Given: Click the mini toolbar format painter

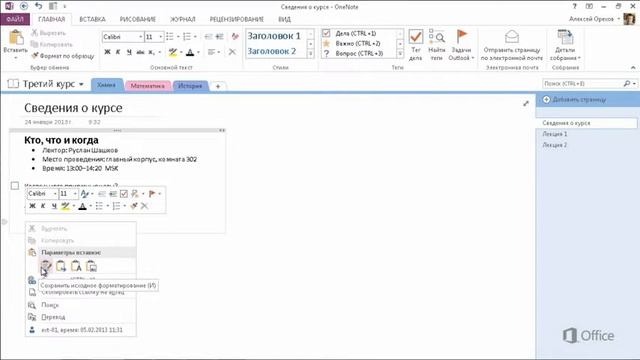Looking at the screenshot, I should coord(133,206).
